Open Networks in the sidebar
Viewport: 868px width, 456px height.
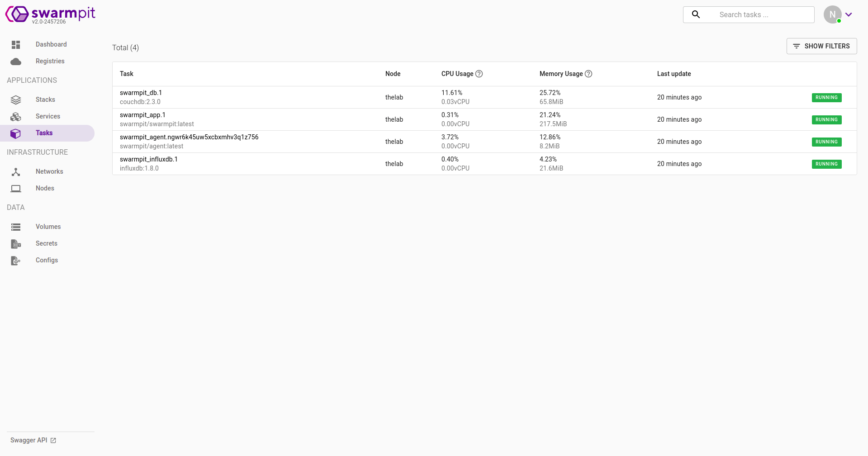pos(47,171)
